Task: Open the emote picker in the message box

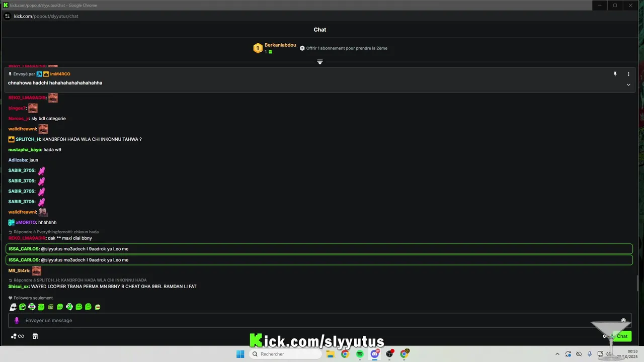Action: 623,320
